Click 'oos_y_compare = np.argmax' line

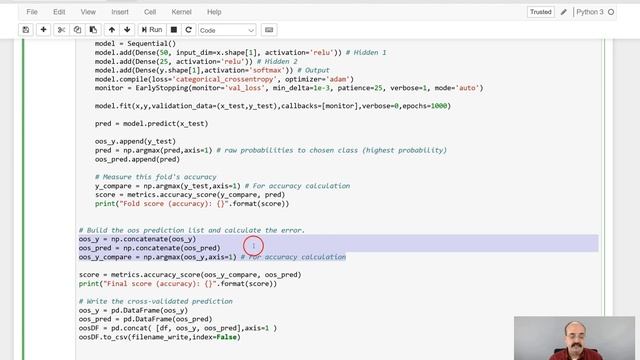212,257
